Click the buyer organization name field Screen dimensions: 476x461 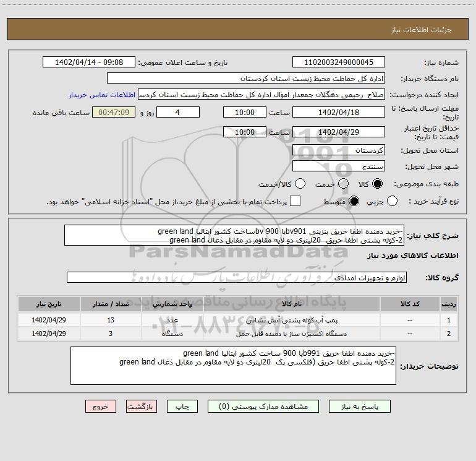point(246,79)
